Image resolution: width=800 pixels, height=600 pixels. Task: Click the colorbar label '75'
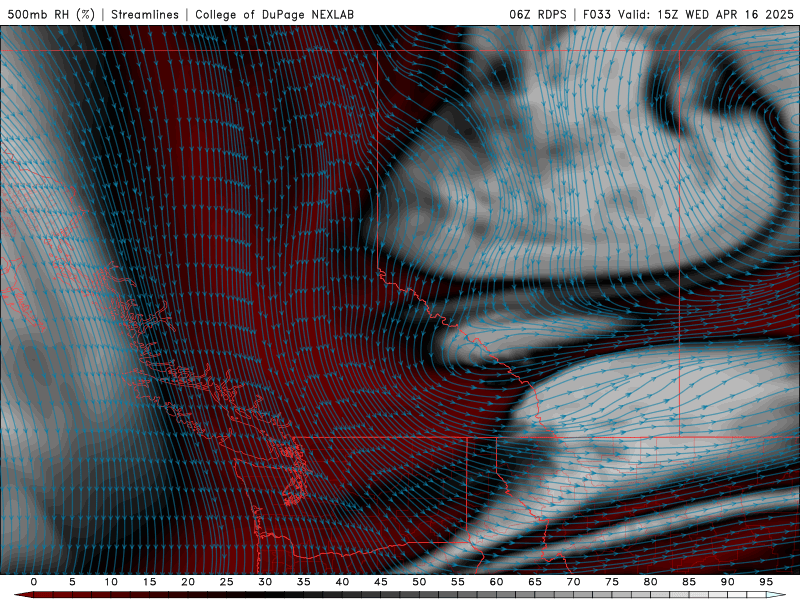click(612, 582)
